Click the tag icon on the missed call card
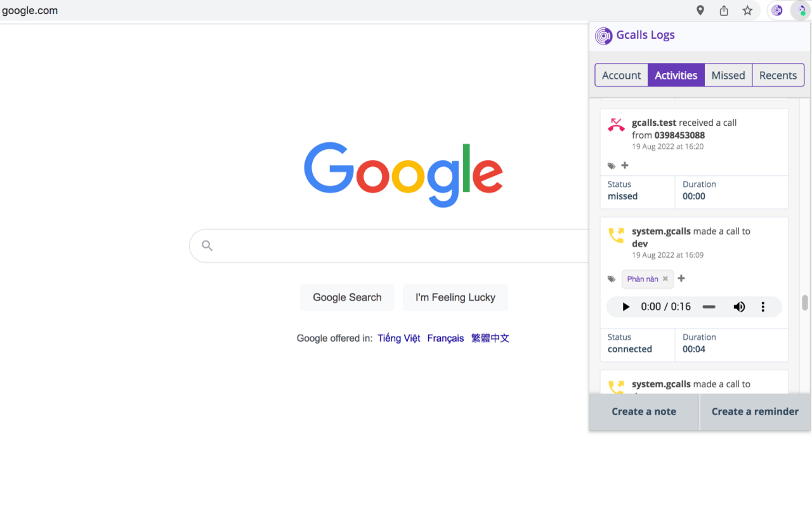 [612, 166]
